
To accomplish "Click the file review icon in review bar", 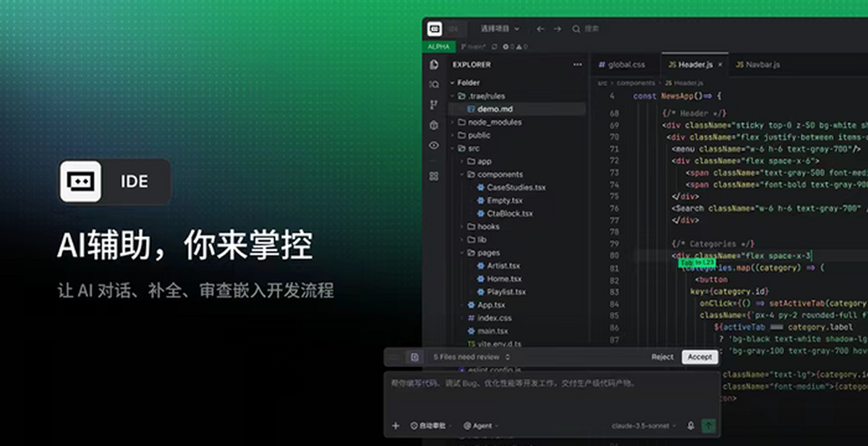I will click(x=414, y=357).
